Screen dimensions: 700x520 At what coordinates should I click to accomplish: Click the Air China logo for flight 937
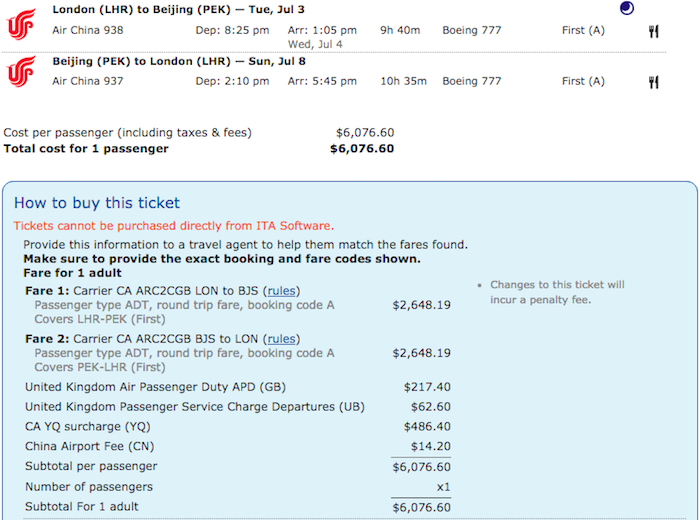click(x=21, y=71)
